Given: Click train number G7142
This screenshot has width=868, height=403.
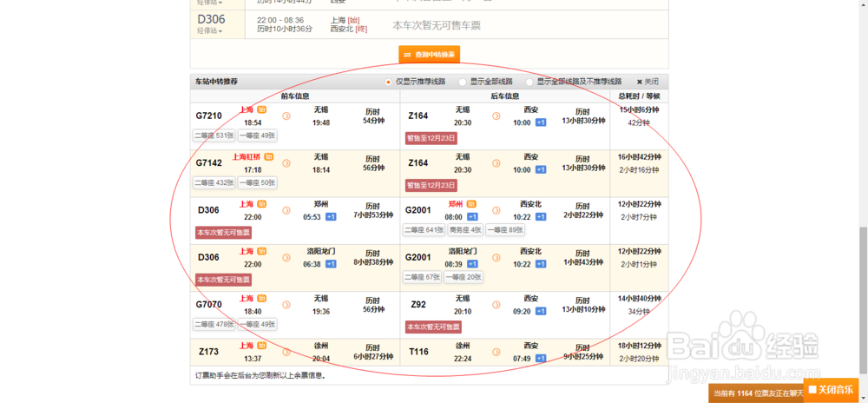Looking at the screenshot, I should coord(208,162).
